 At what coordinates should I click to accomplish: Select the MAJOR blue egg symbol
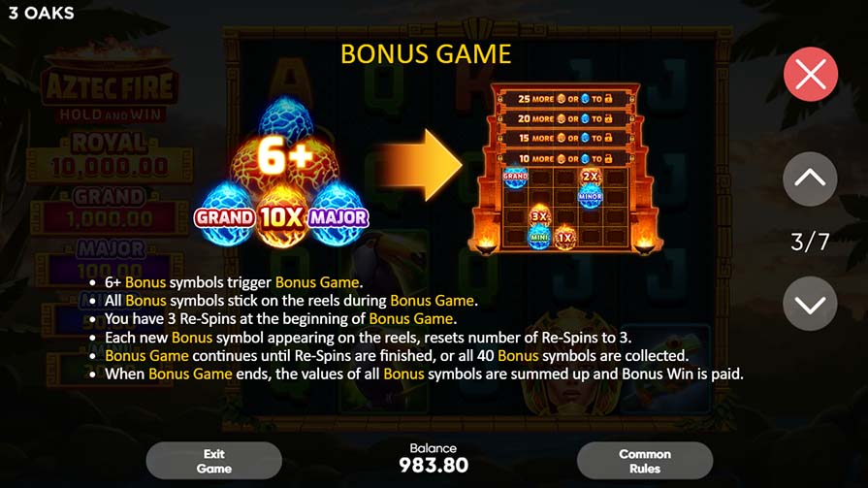click(338, 213)
